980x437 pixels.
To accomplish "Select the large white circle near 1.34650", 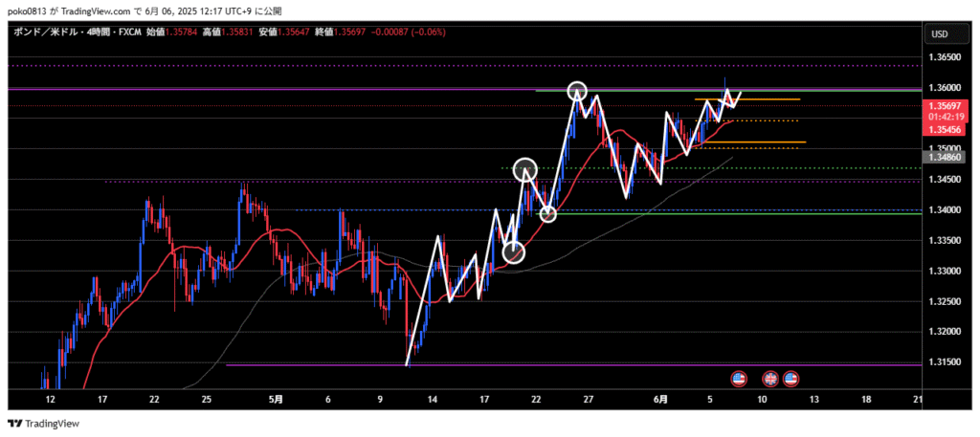I will [524, 169].
